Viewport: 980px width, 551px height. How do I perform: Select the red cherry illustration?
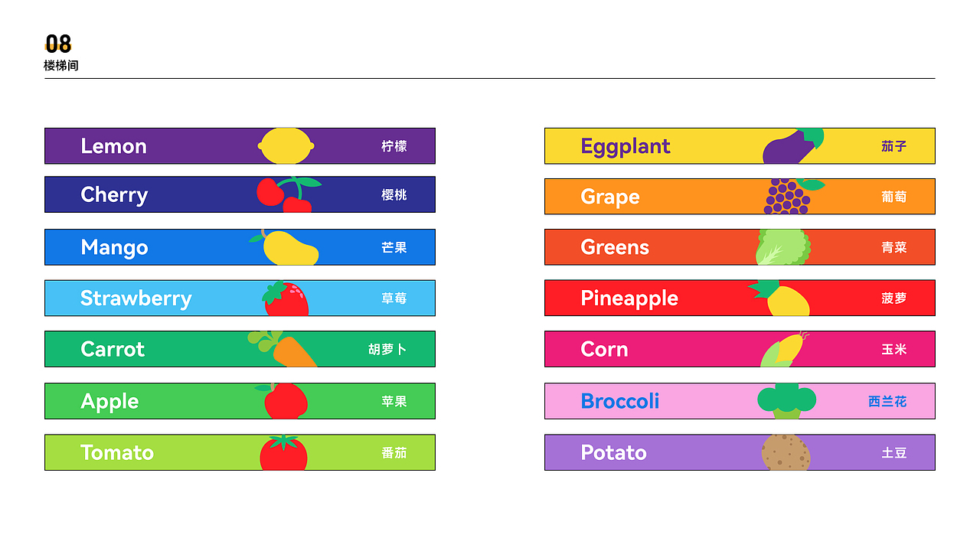(289, 194)
